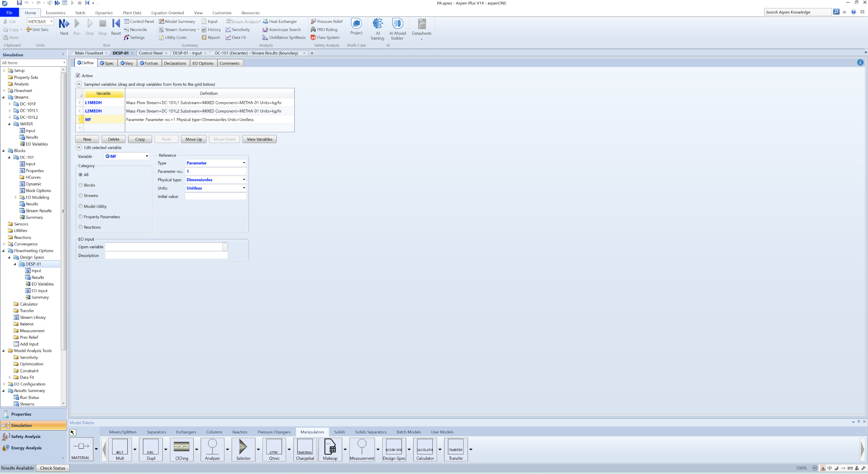This screenshot has height=474, width=868.
Task: Click the Next run button icon
Action: [x=64, y=24]
